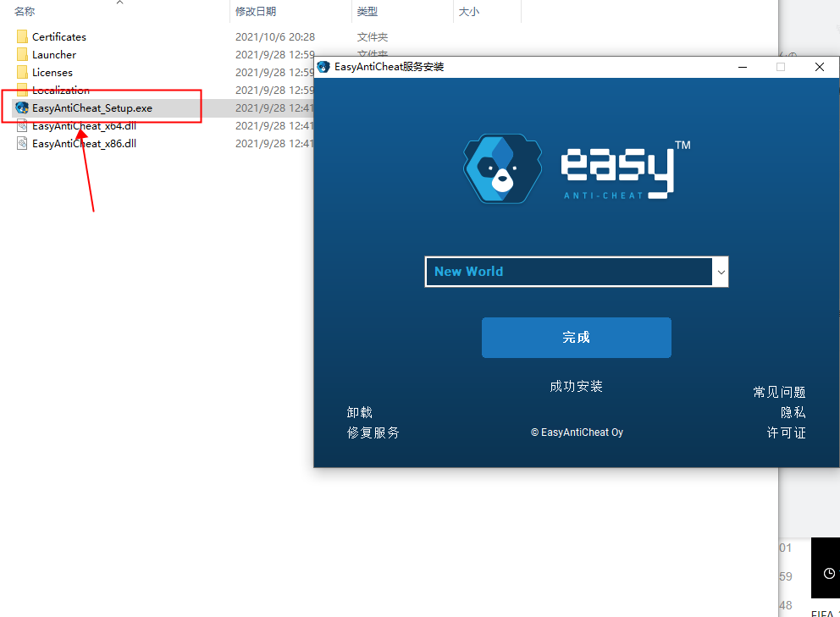Viewport: 840px width, 617px height.
Task: Click the 卸载 uninstall link
Action: coord(360,412)
